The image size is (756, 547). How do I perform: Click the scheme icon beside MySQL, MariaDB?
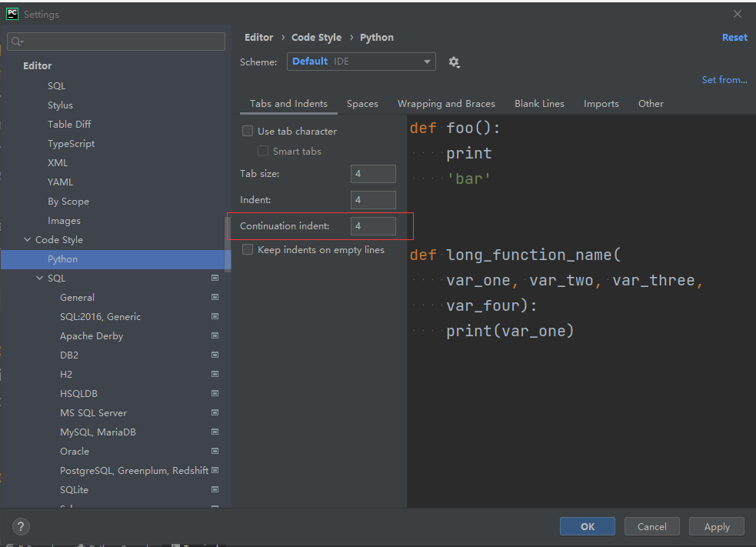click(215, 432)
